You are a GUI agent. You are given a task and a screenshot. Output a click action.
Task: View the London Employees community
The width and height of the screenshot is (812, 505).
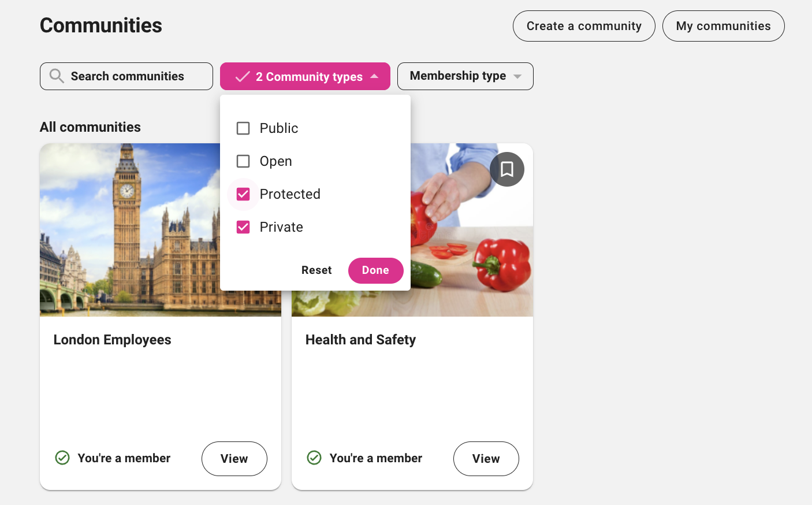tap(234, 459)
